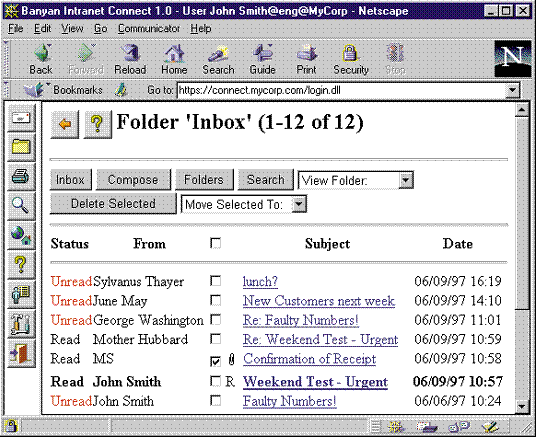Click the exit door sidebar icon
The width and height of the screenshot is (536, 437).
coord(21,354)
